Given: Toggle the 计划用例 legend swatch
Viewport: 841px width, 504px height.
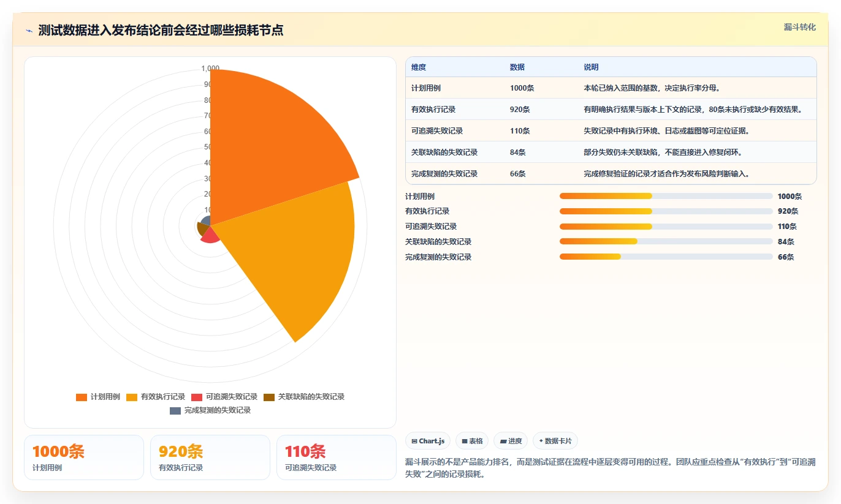Looking at the screenshot, I should coord(82,397).
